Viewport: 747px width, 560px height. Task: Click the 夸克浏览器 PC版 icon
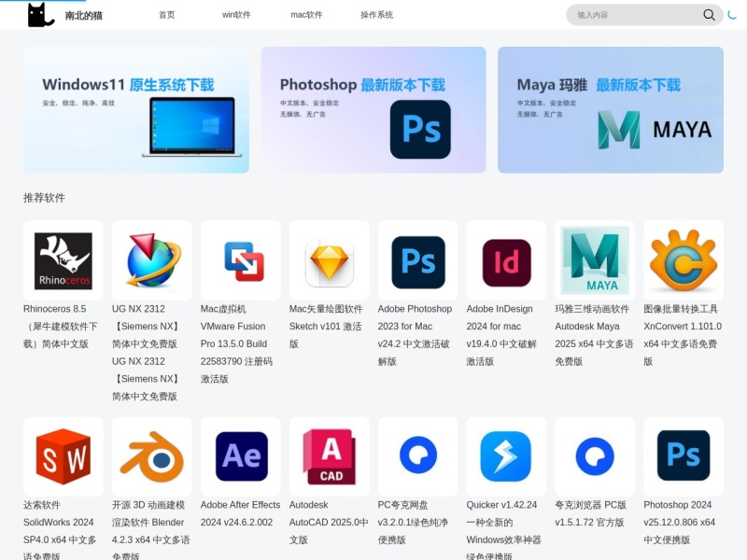[595, 456]
